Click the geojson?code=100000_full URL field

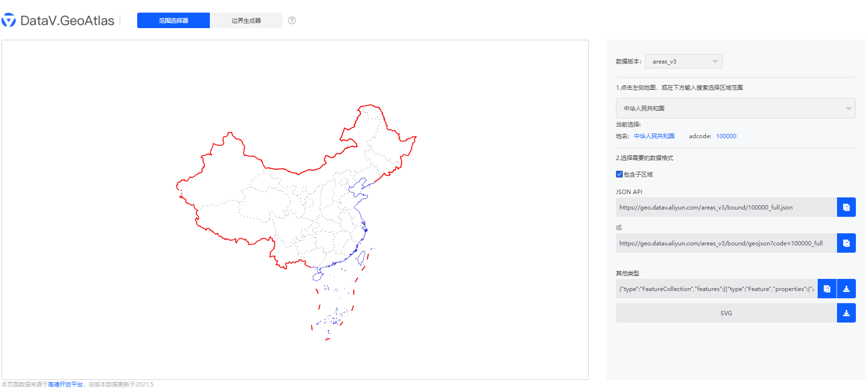[x=726, y=243]
